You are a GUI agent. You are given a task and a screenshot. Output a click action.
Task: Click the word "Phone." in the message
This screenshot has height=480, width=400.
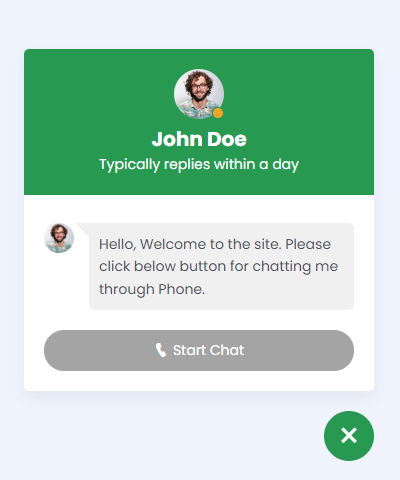[181, 289]
